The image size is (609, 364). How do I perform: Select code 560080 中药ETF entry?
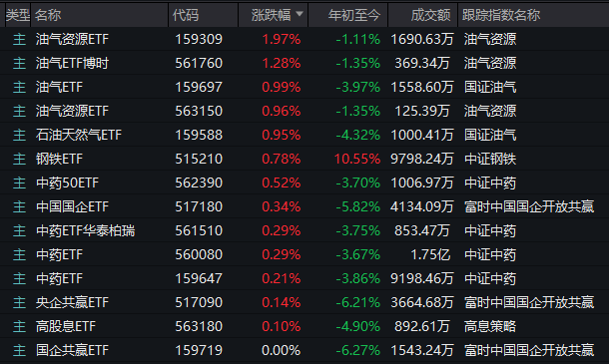tap(304, 254)
